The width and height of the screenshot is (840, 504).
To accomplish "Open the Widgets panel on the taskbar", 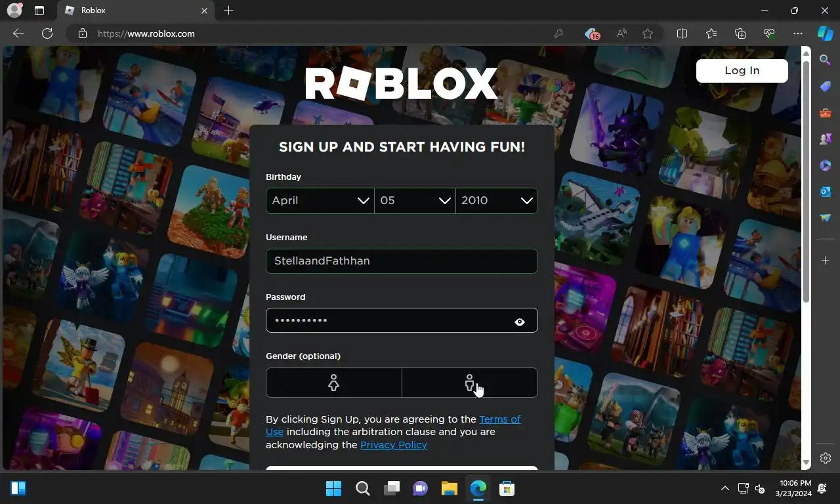I will (x=18, y=488).
